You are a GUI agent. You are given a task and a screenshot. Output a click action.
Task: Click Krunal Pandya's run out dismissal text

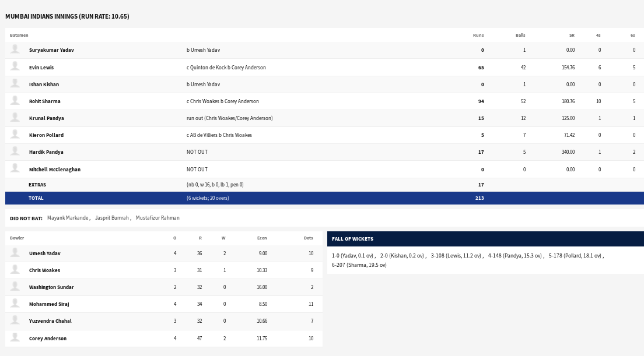point(230,118)
